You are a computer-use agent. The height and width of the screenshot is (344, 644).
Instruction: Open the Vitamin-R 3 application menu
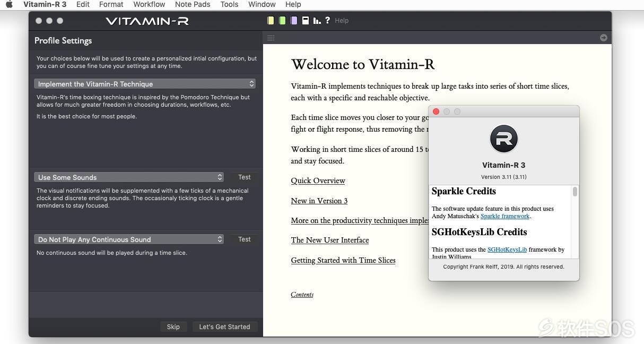45,4
